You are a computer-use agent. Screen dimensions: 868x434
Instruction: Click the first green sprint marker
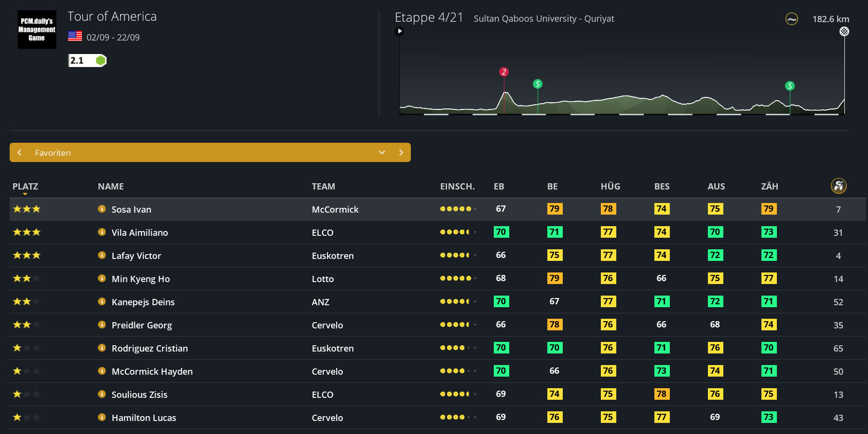point(537,84)
